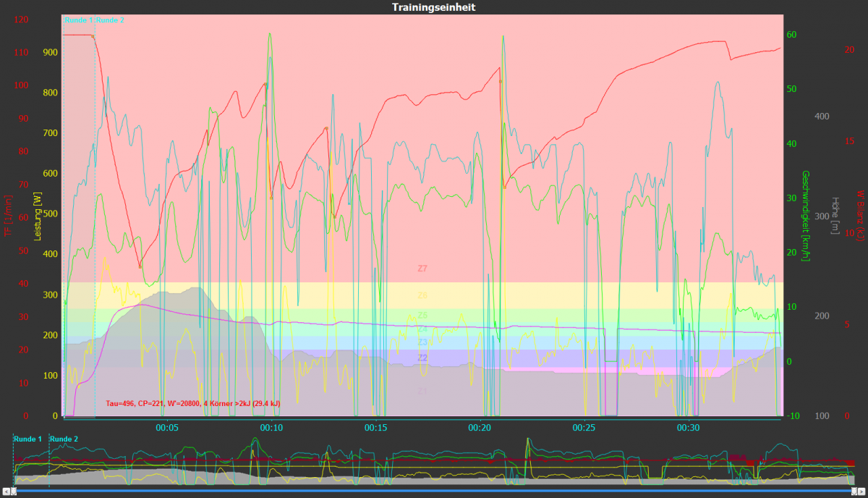Click the red Tau=496, CP=221 annotation text
The height and width of the screenshot is (498, 868).
[193, 403]
